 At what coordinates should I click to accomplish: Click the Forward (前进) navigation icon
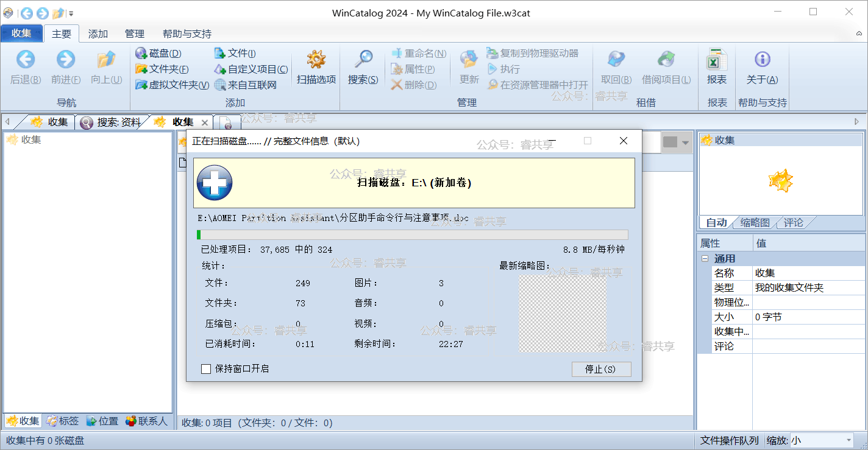[66, 60]
